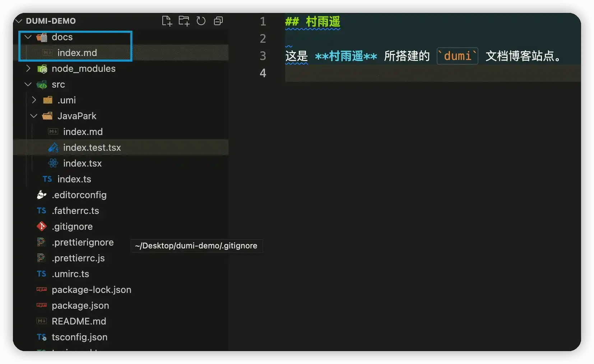Open the README.md file
594x364 pixels.
[79, 321]
